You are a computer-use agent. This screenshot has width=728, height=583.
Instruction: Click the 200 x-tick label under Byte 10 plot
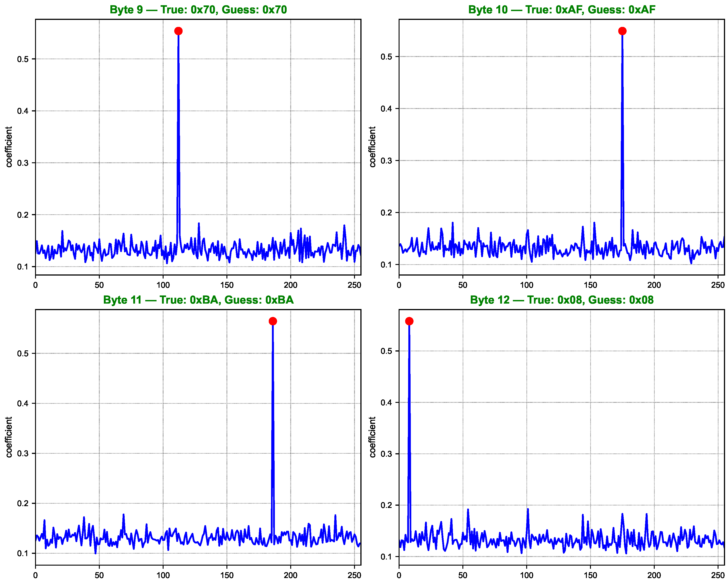click(654, 285)
